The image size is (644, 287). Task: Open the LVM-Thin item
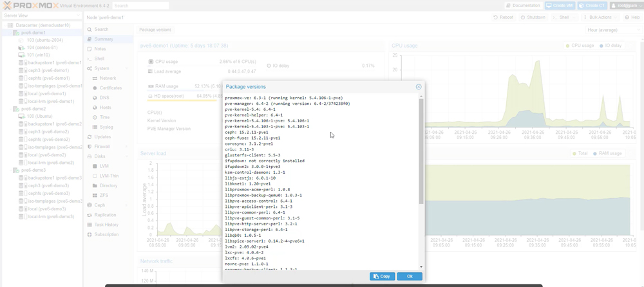tap(109, 176)
